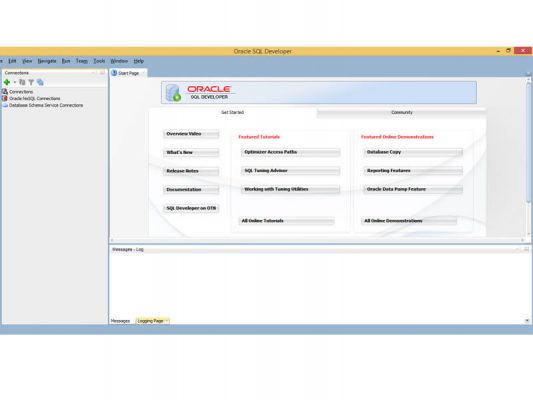
Task: Open Working with Tuning Utilities tutorial
Action: 291,189
